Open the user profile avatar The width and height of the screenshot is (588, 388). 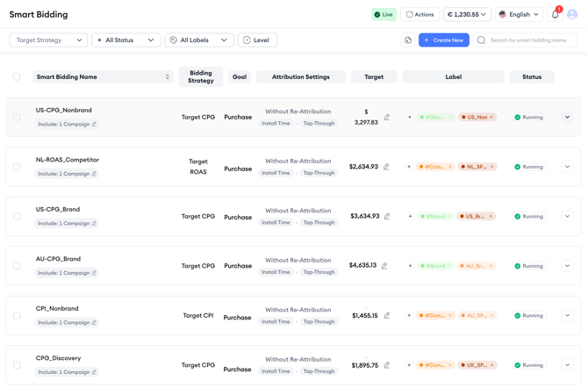click(x=572, y=15)
